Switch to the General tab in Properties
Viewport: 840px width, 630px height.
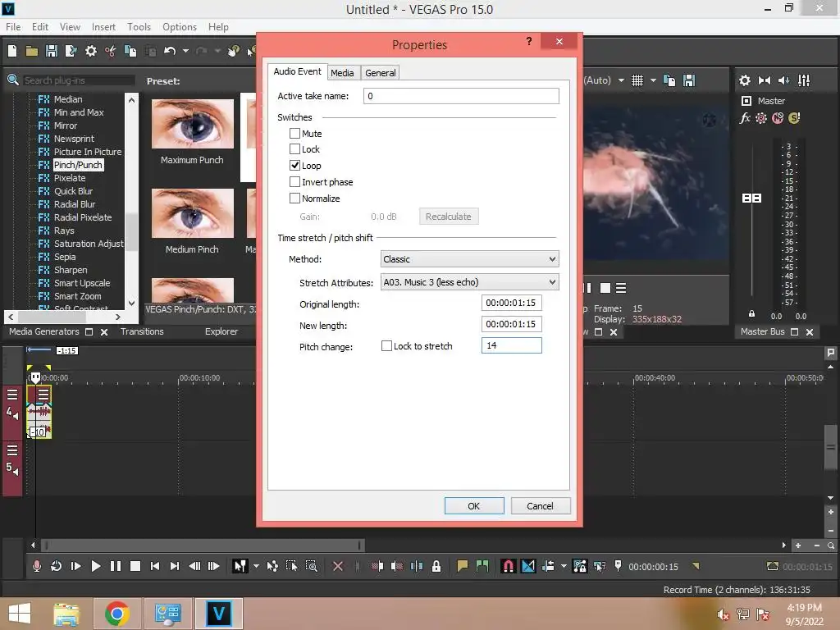(x=381, y=73)
